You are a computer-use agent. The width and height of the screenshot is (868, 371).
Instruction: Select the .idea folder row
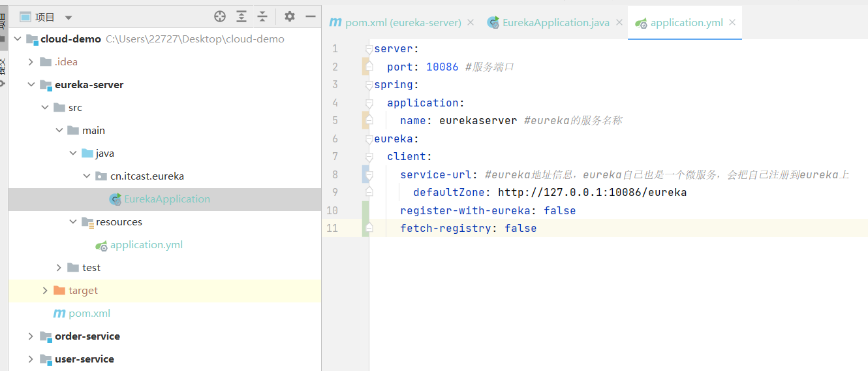[164, 62]
